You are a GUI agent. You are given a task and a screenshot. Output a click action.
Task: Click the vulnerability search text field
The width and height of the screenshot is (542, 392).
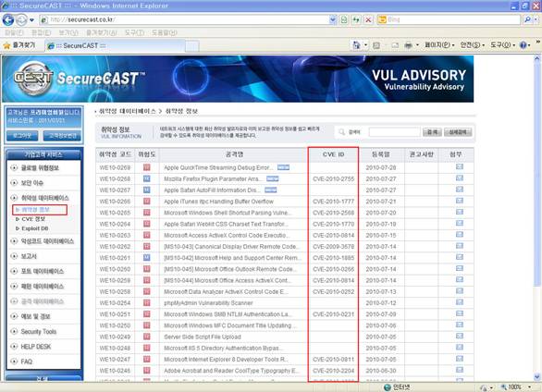[394, 132]
